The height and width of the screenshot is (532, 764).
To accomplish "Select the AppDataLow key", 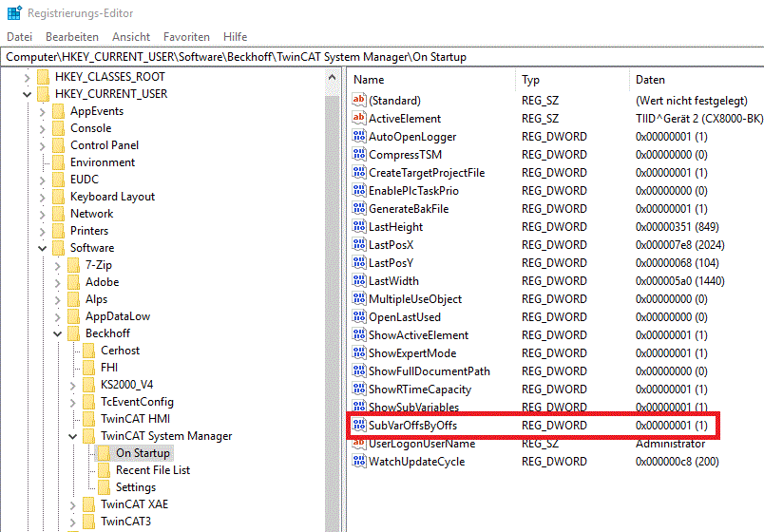I will click(118, 316).
